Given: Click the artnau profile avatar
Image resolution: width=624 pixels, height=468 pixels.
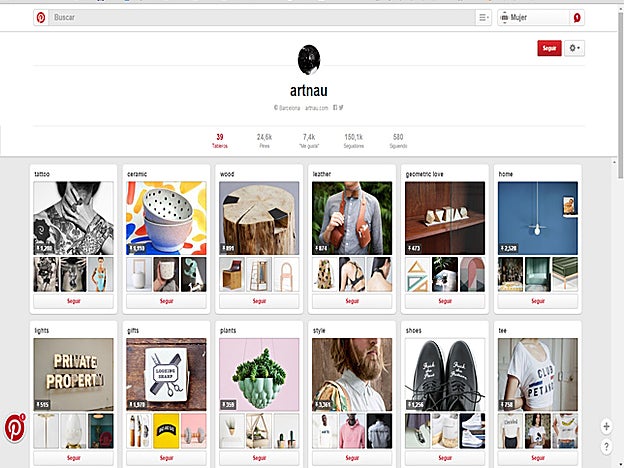Looking at the screenshot, I should 310,61.
